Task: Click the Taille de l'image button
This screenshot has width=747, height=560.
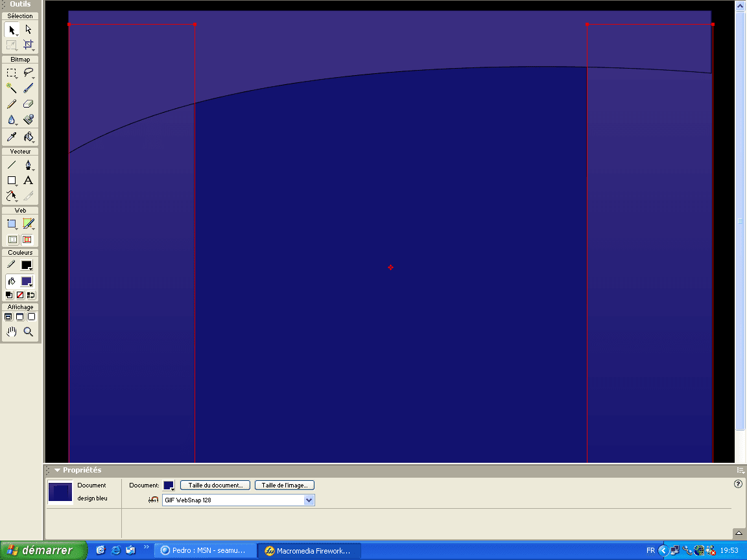Action: [285, 485]
